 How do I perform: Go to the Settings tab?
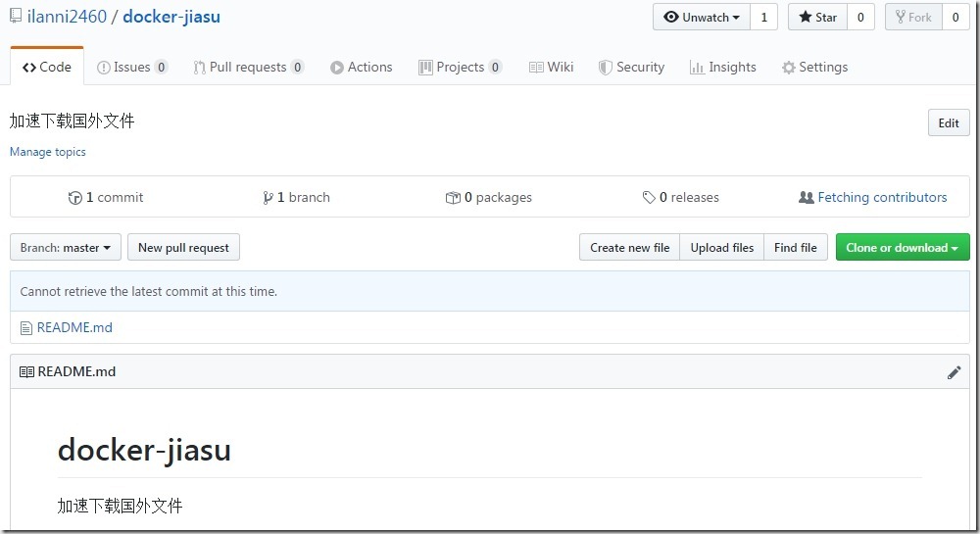tap(814, 68)
